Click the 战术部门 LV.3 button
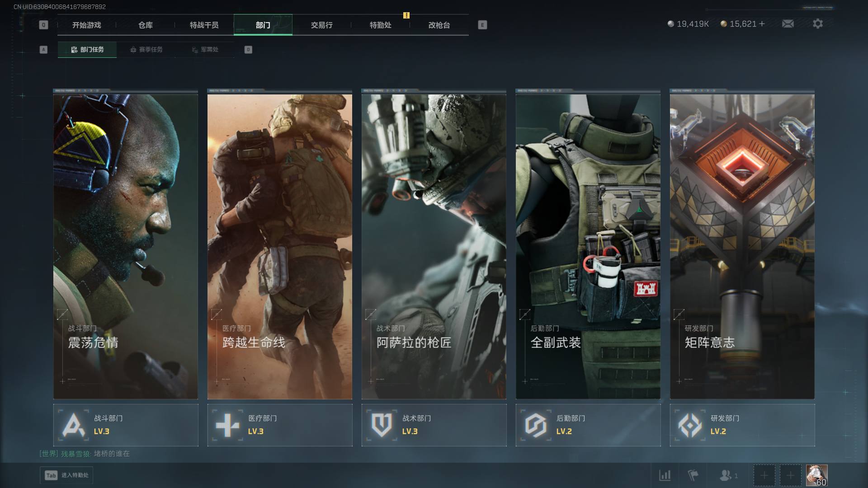 pyautogui.click(x=434, y=425)
